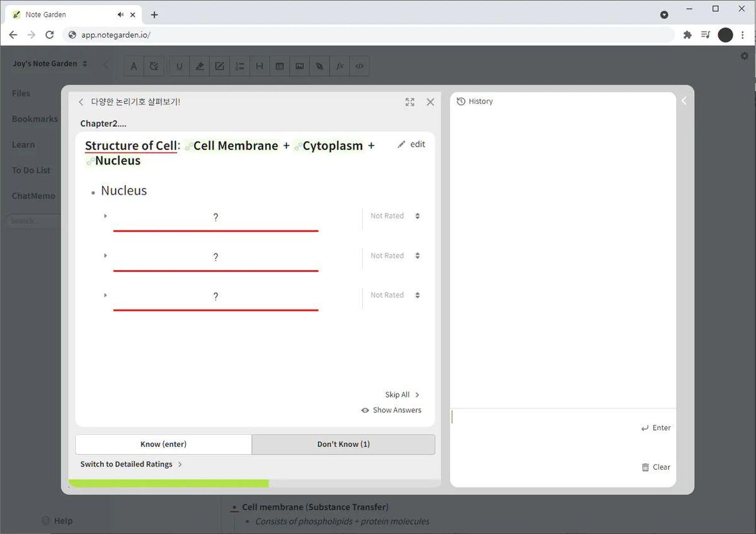756x534 pixels.
Task: Expand second hidden answer triangle
Action: click(105, 255)
